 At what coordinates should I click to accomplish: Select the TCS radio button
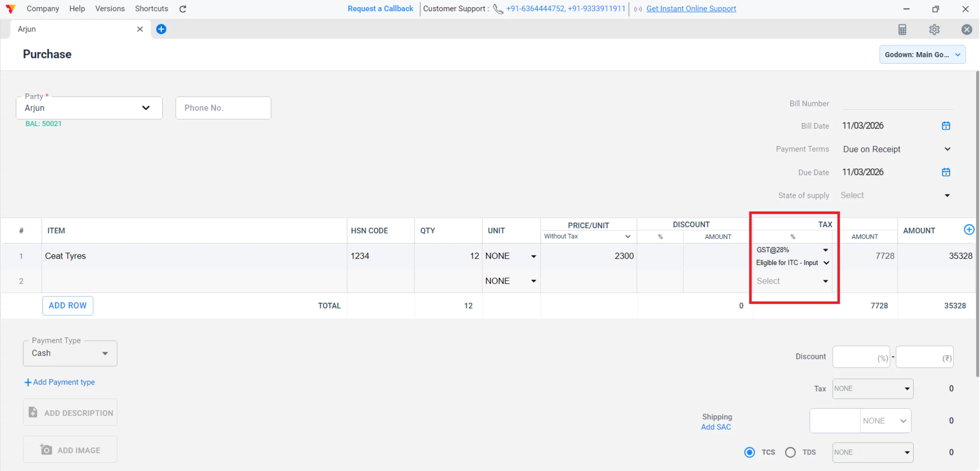click(750, 452)
